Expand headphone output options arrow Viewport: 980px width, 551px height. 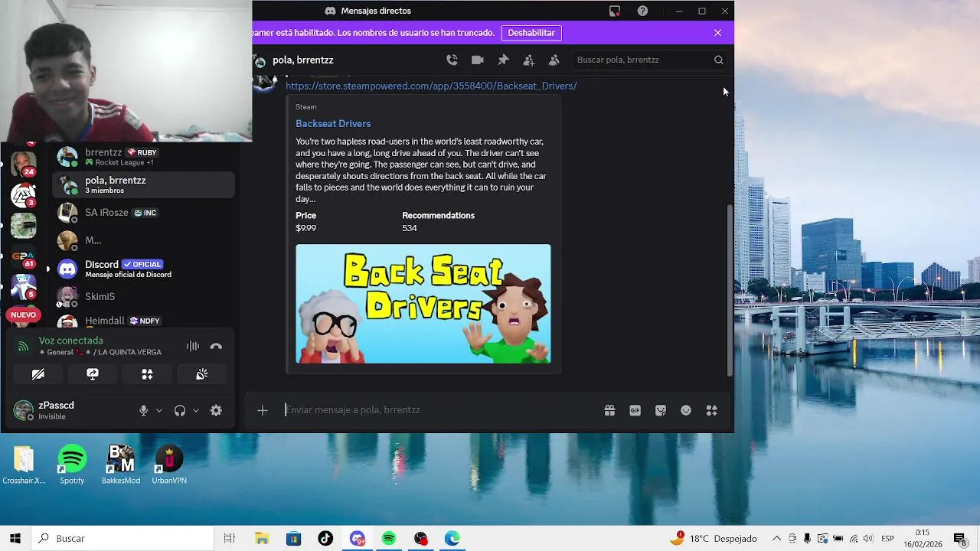point(196,411)
